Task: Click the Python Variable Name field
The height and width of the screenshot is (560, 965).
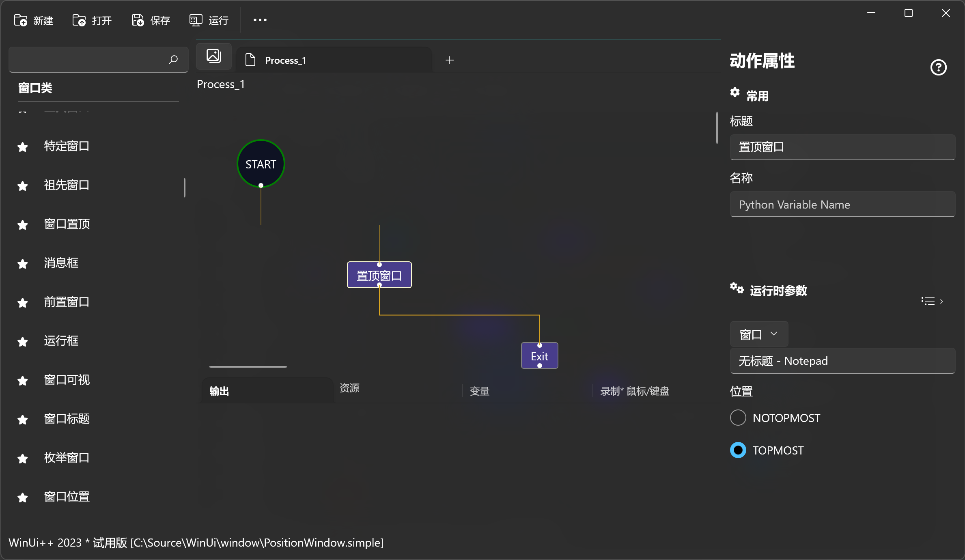Action: click(x=842, y=205)
